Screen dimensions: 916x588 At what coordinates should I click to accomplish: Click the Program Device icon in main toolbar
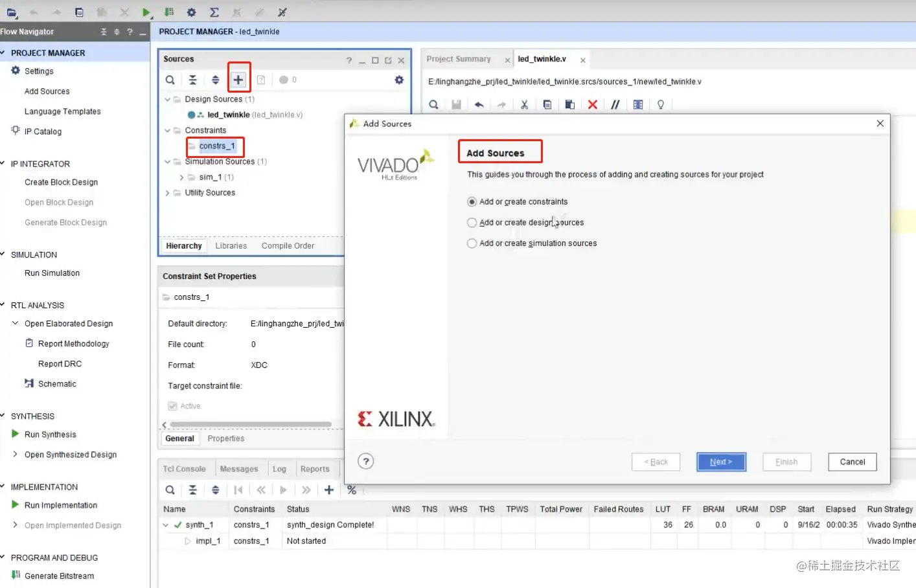[x=169, y=12]
